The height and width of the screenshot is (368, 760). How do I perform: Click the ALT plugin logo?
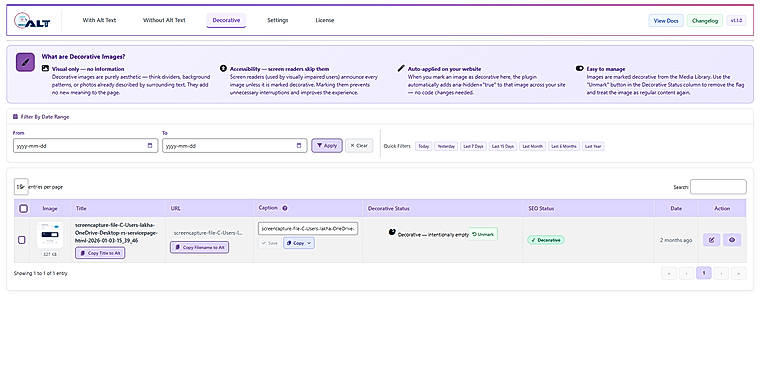point(32,20)
